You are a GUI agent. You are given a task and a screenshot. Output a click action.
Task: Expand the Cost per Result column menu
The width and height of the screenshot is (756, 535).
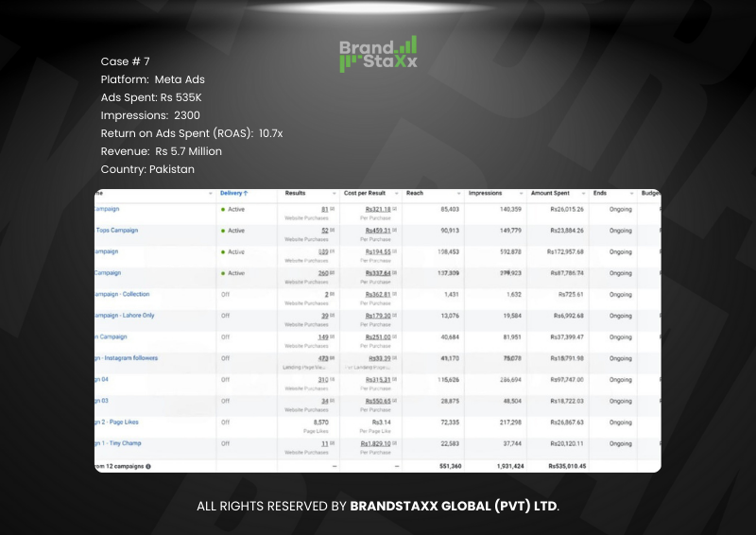[397, 193]
